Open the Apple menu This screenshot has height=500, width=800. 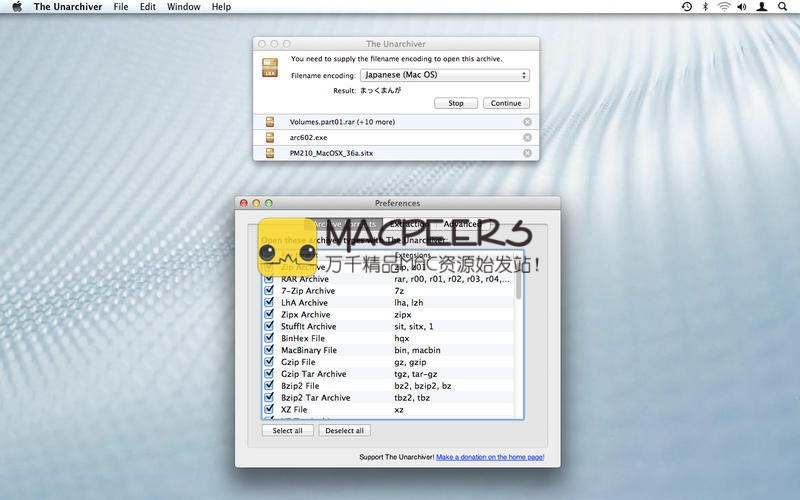[x=16, y=7]
